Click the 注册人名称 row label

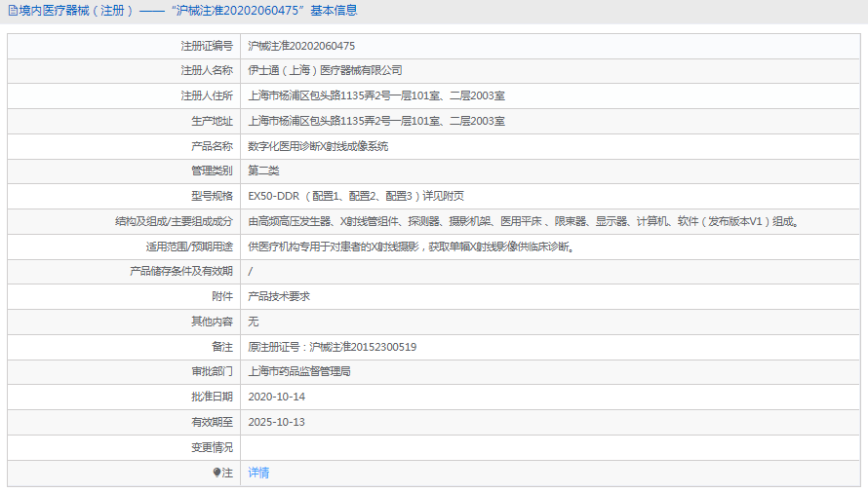click(207, 70)
